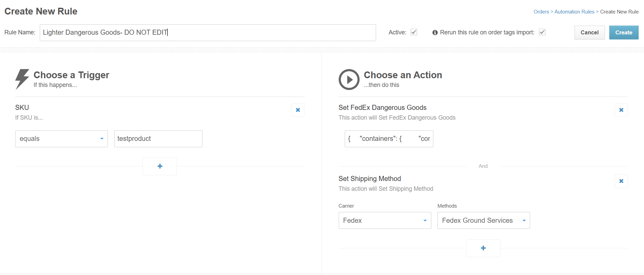Click the containers JSON input field

389,139
